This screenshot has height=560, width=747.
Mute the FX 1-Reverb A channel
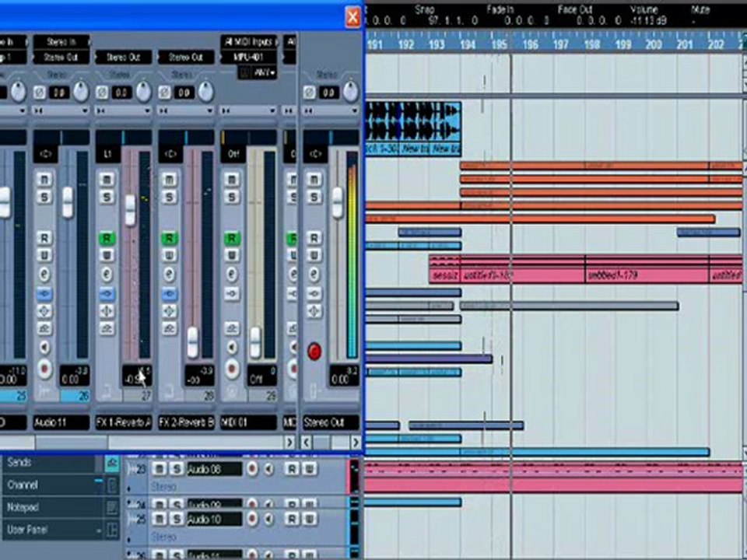[x=107, y=180]
